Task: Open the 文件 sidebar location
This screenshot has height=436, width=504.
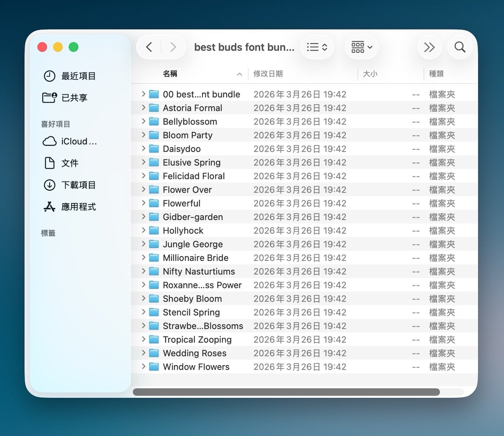Action: point(70,163)
